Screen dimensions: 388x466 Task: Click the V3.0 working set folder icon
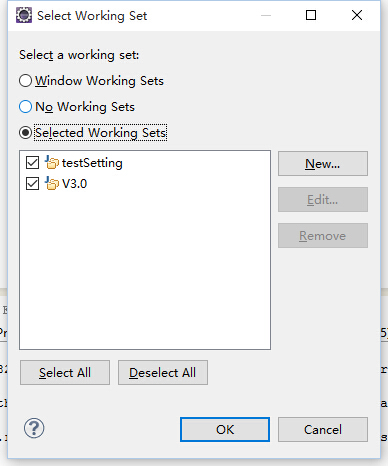point(52,184)
